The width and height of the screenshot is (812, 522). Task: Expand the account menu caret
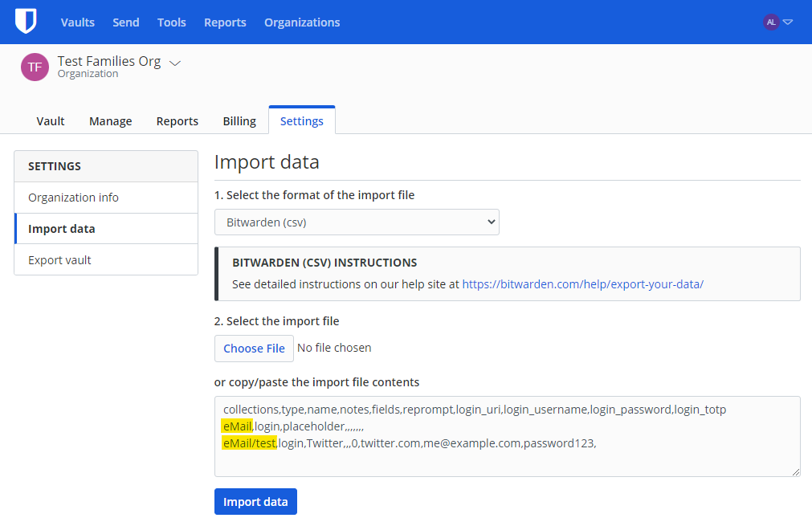pos(788,22)
